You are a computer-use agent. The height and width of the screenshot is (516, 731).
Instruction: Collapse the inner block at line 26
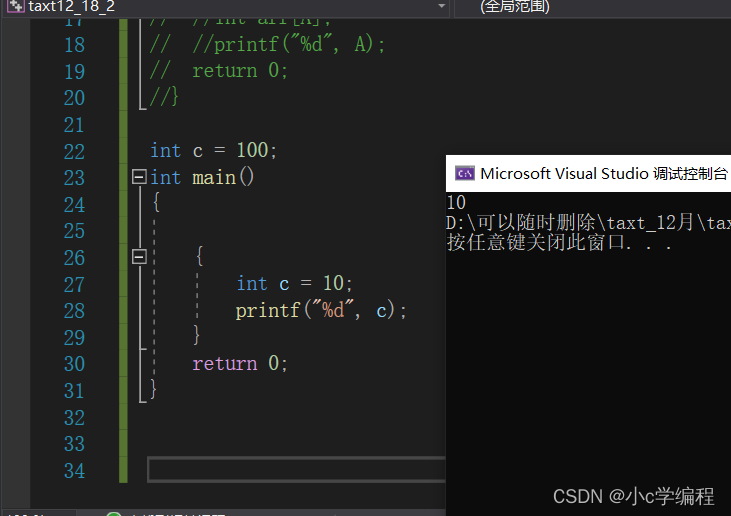139,257
